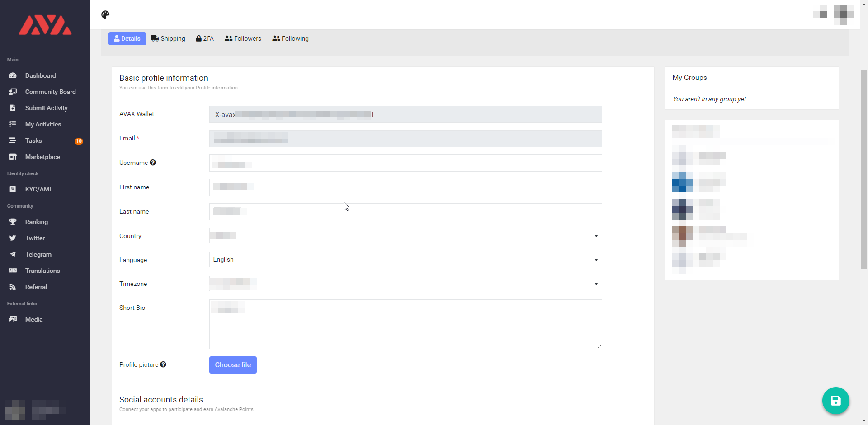
Task: Open Tasks with 10 badge
Action: (x=33, y=140)
